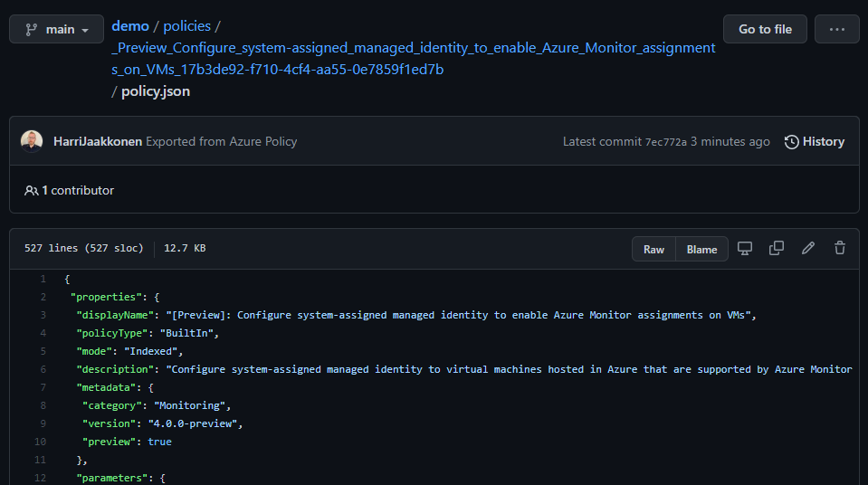Open commit 7ec772a

click(x=665, y=142)
